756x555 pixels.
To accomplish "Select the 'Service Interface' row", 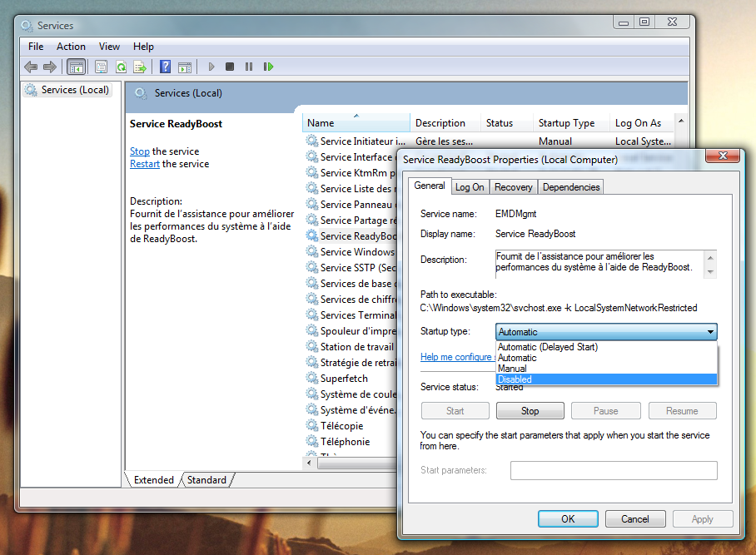I will [351, 157].
